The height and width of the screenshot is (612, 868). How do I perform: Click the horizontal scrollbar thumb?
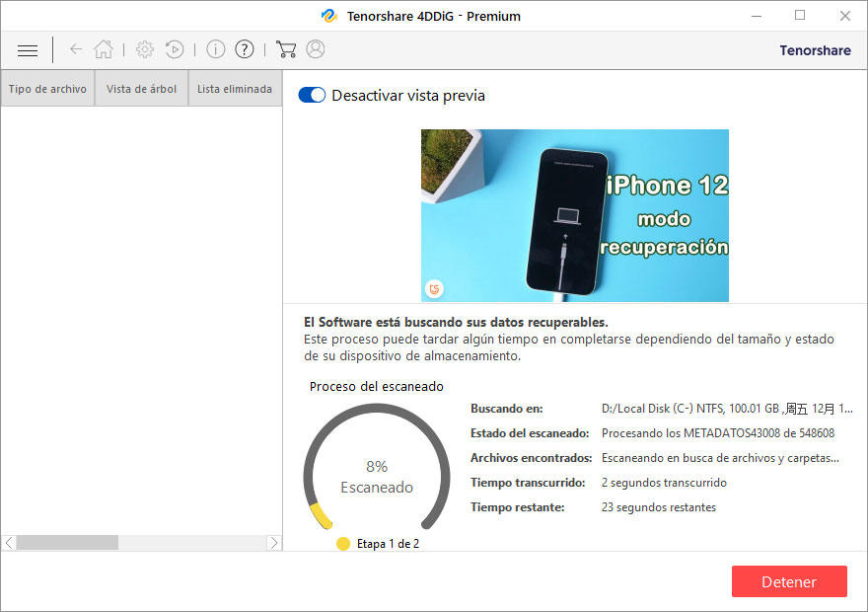click(67, 543)
